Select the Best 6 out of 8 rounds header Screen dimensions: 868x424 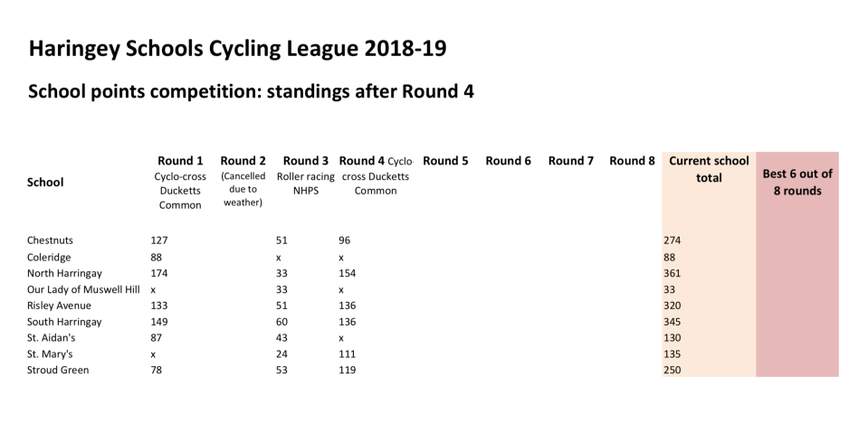[x=797, y=182]
